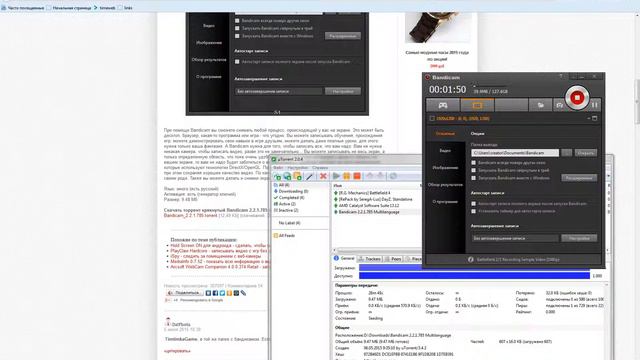Select Bandicam screen rectangle recording mode
640x360 pixels.
pyautogui.click(x=477, y=105)
